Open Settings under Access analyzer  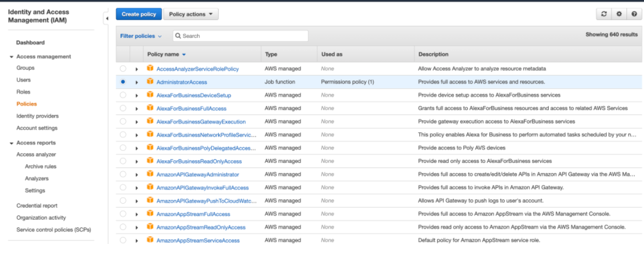(35, 191)
